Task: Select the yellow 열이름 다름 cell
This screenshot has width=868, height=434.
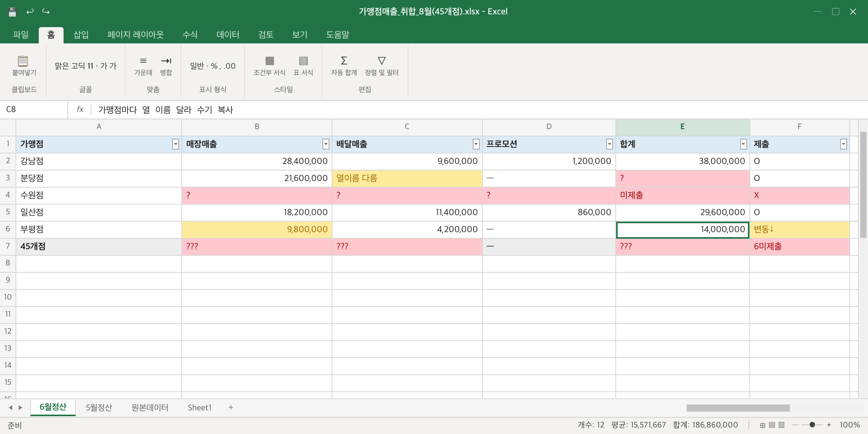Action: click(407, 179)
